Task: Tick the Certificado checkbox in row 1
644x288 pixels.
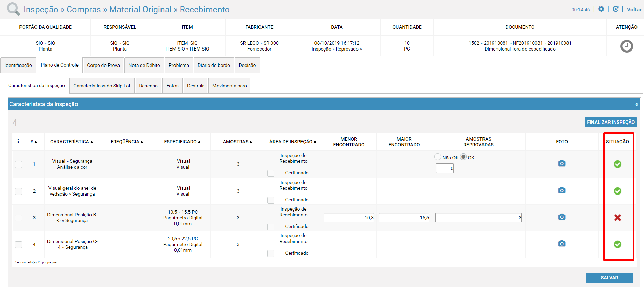Action: point(271,173)
